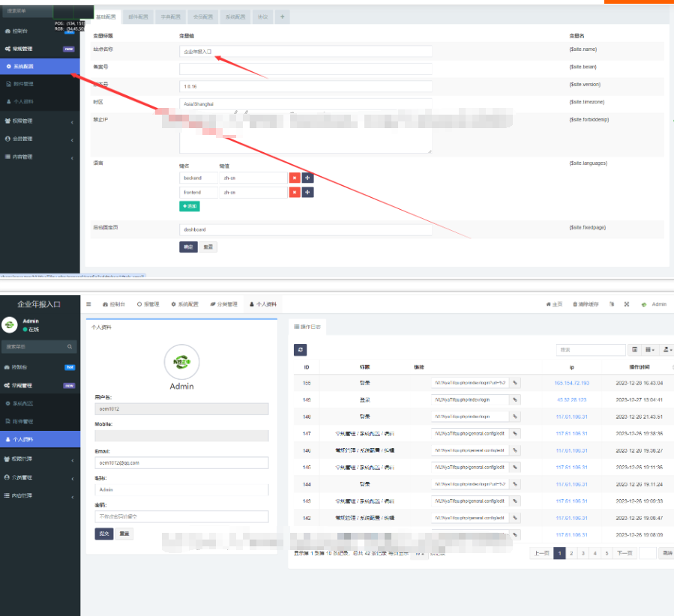Click the refresh icon above the log table

click(x=300, y=350)
